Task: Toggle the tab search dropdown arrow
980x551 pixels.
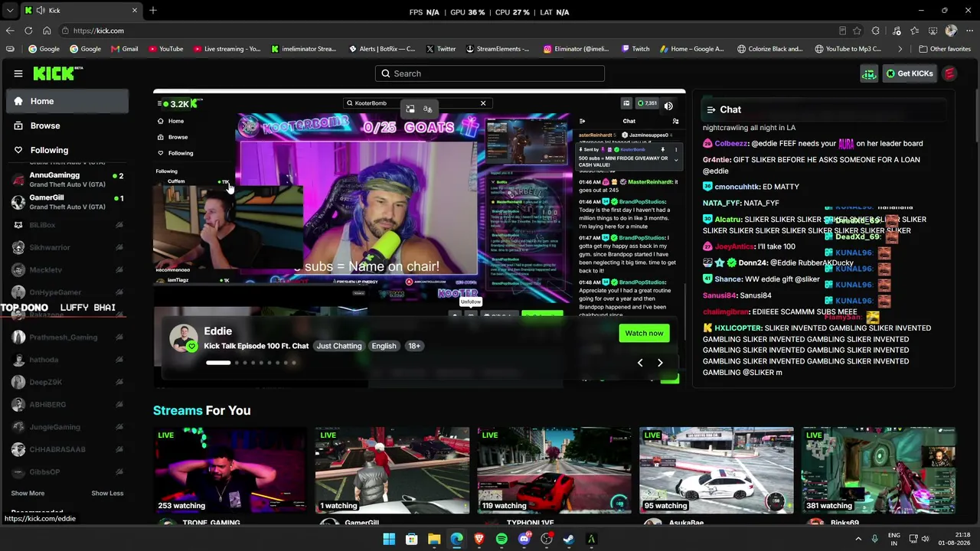Action: click(x=11, y=11)
